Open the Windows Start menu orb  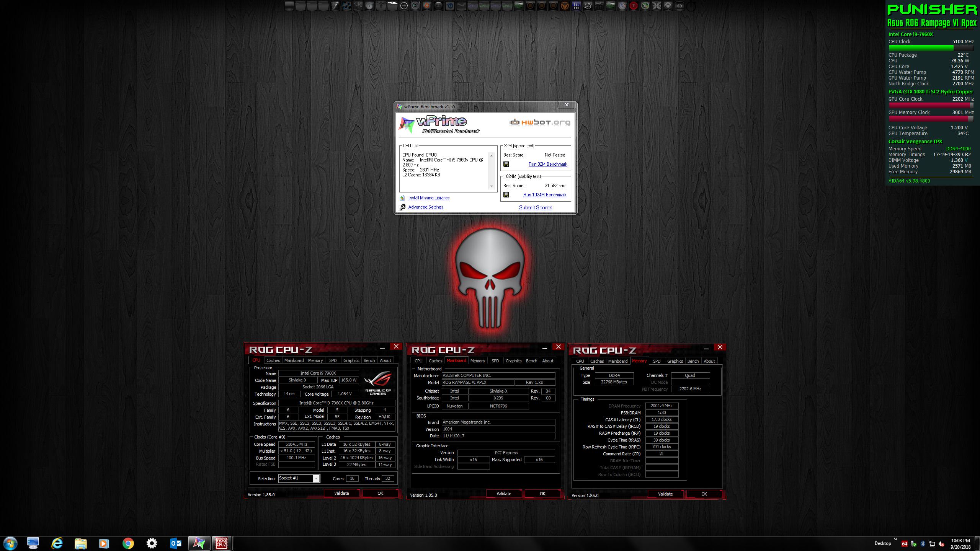point(10,543)
